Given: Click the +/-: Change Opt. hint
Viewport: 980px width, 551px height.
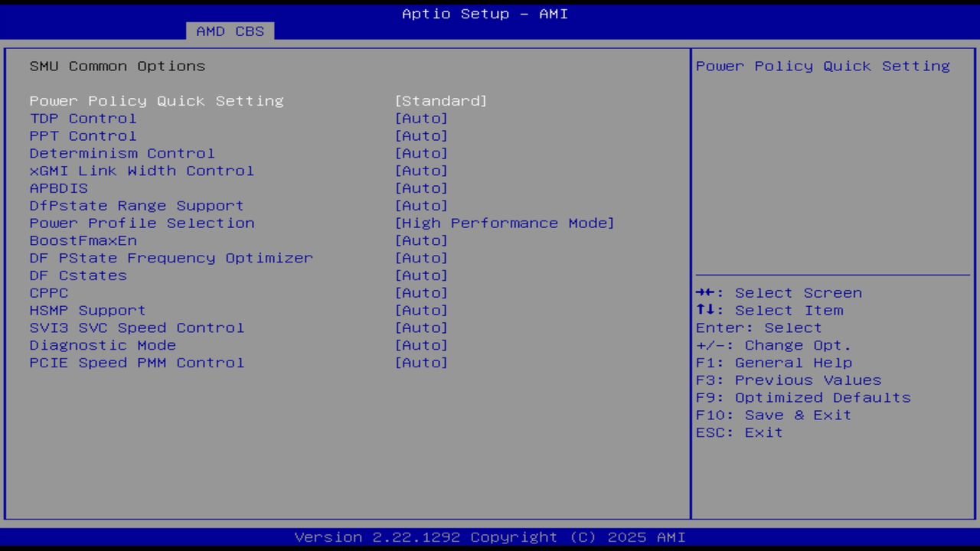Looking at the screenshot, I should pyautogui.click(x=774, y=345).
